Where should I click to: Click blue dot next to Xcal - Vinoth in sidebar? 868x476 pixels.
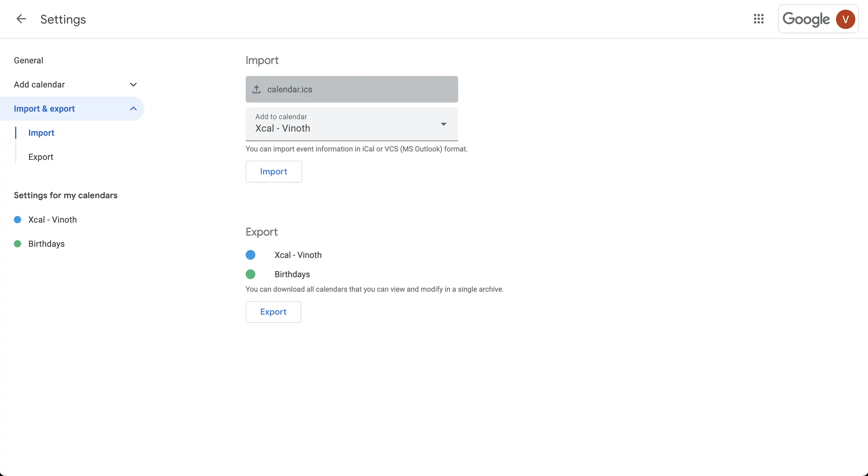(18, 220)
